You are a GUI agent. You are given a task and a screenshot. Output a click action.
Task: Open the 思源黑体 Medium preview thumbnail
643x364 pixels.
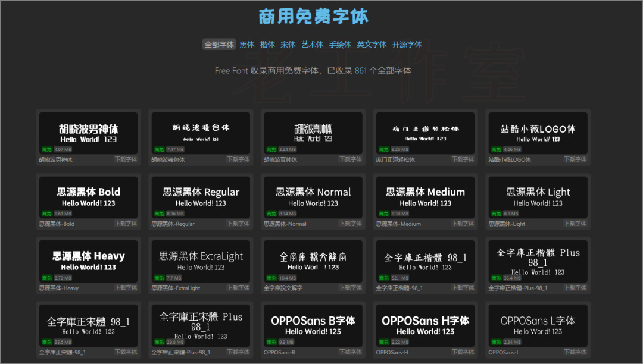(x=425, y=197)
